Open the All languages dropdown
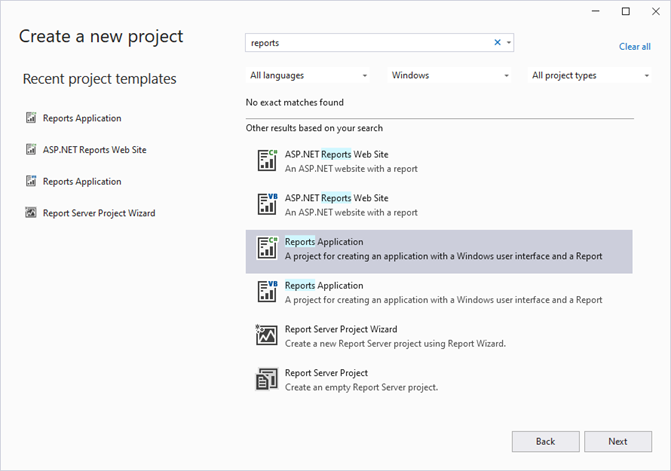This screenshot has height=471, width=671. (308, 75)
